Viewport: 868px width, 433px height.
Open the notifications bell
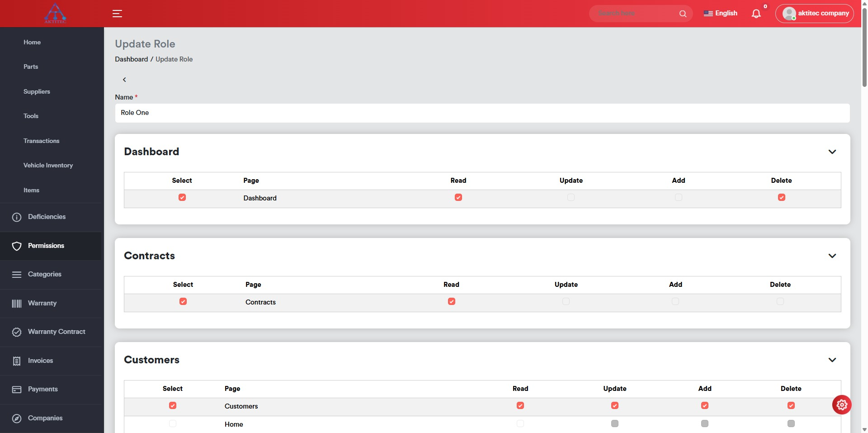[x=756, y=14]
